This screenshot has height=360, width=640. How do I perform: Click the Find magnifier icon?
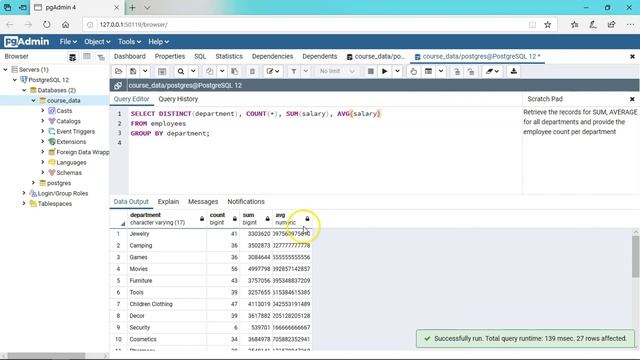[180, 71]
